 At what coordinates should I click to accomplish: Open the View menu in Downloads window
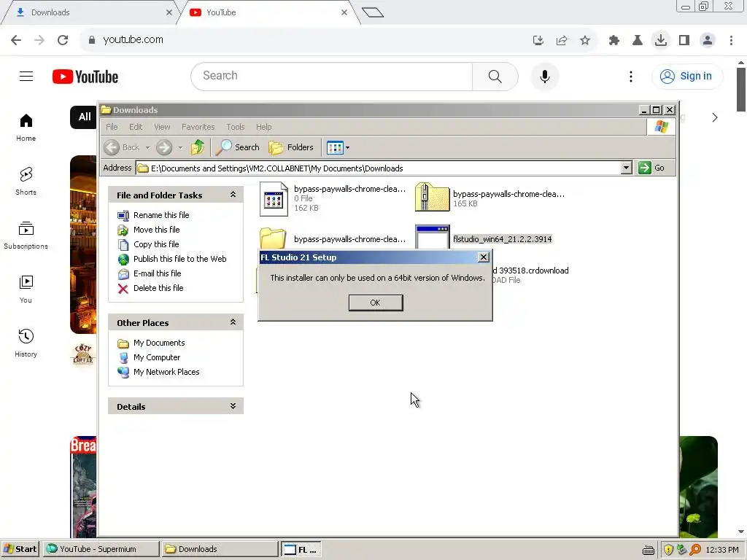(162, 127)
